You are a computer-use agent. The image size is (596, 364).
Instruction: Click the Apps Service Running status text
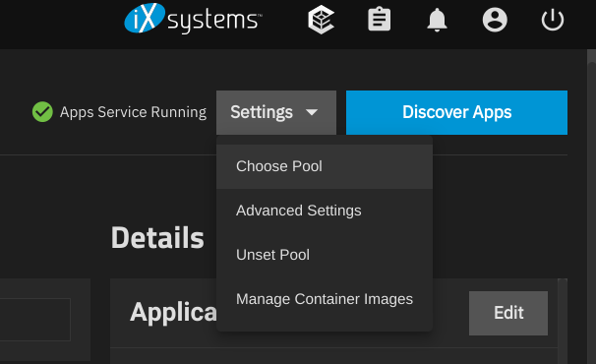[133, 112]
